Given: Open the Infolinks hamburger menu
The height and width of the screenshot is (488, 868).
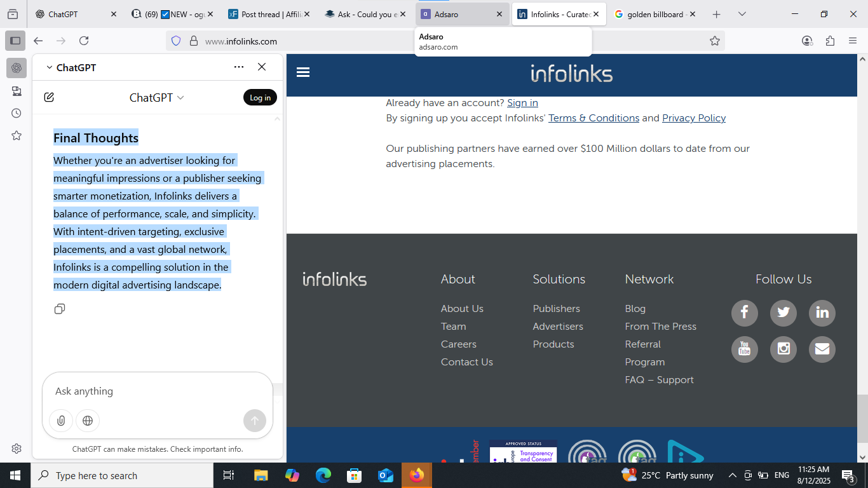Looking at the screenshot, I should [303, 72].
